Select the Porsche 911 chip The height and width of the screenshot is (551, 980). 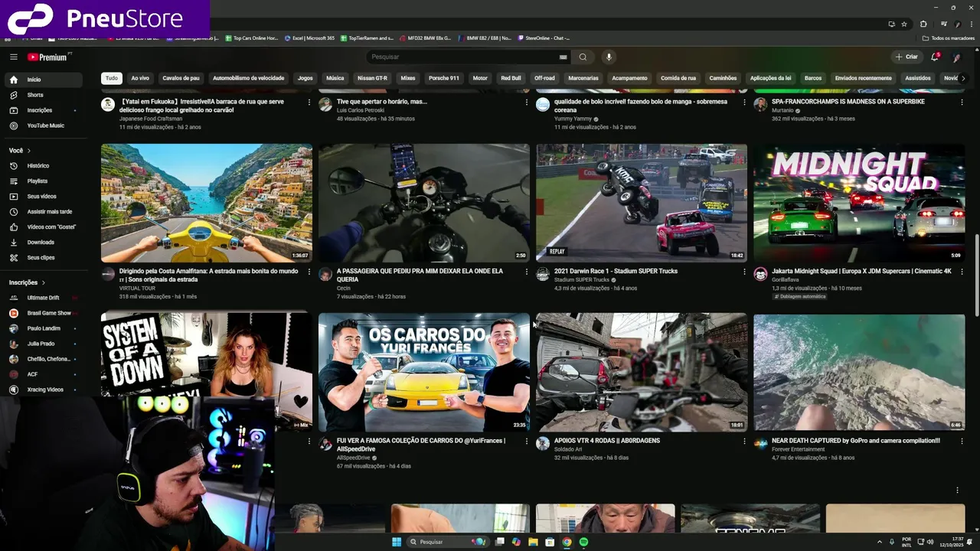click(x=444, y=78)
